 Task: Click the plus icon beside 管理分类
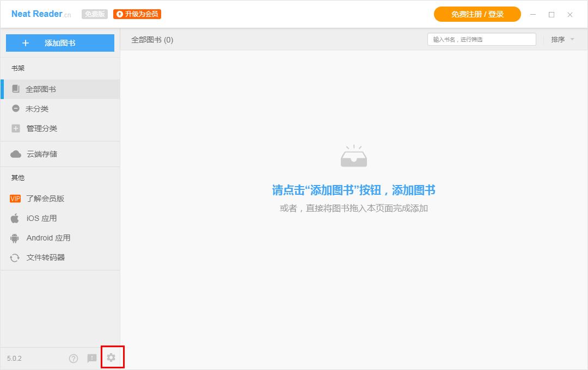point(16,128)
